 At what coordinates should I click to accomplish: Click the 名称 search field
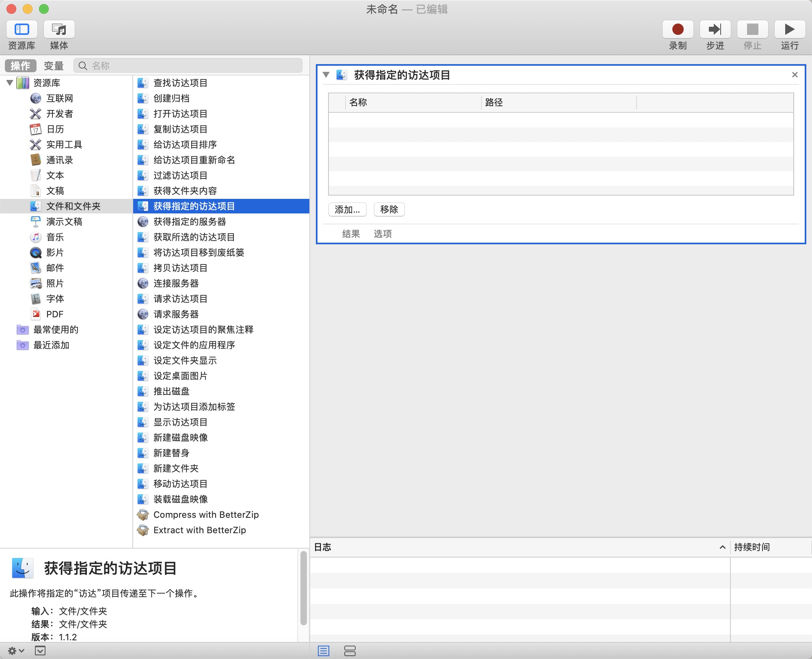[188, 66]
